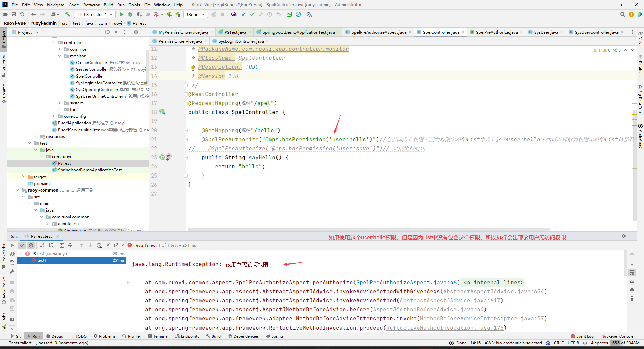Toggle Project tool window stripe button

coord(4,40)
